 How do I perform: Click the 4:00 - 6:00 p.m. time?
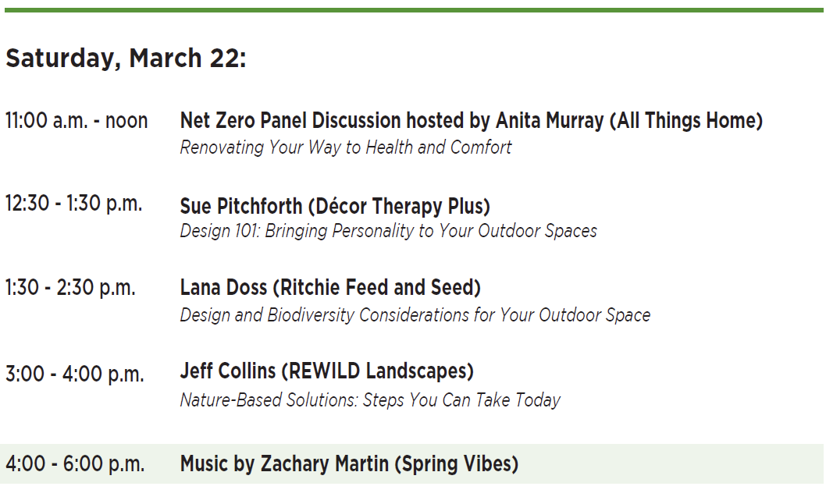point(75,464)
